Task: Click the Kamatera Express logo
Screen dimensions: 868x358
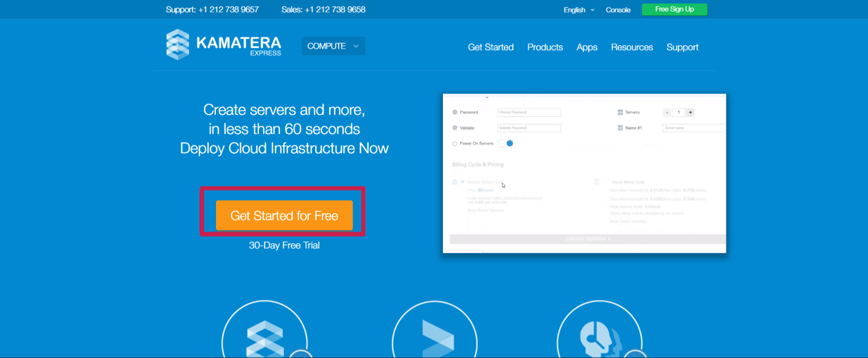Action: pyautogui.click(x=224, y=44)
